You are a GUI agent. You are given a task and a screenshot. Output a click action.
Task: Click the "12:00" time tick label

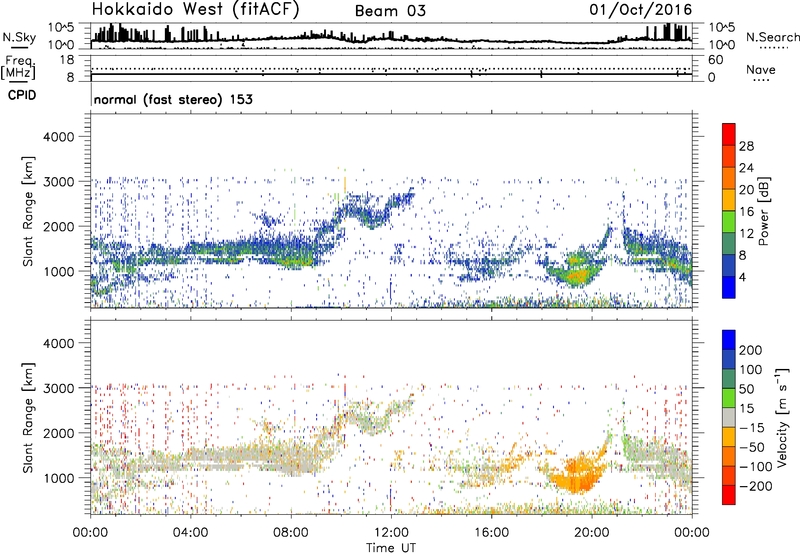tap(391, 533)
